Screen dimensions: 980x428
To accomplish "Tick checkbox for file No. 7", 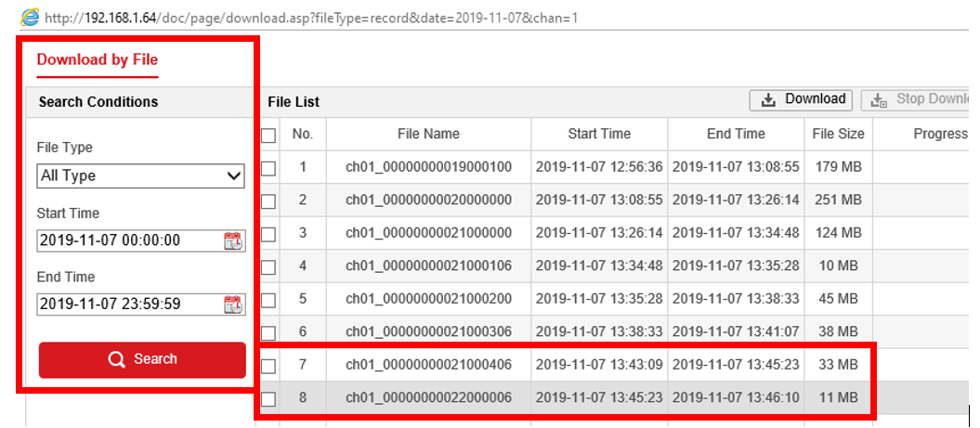I will pyautogui.click(x=268, y=365).
